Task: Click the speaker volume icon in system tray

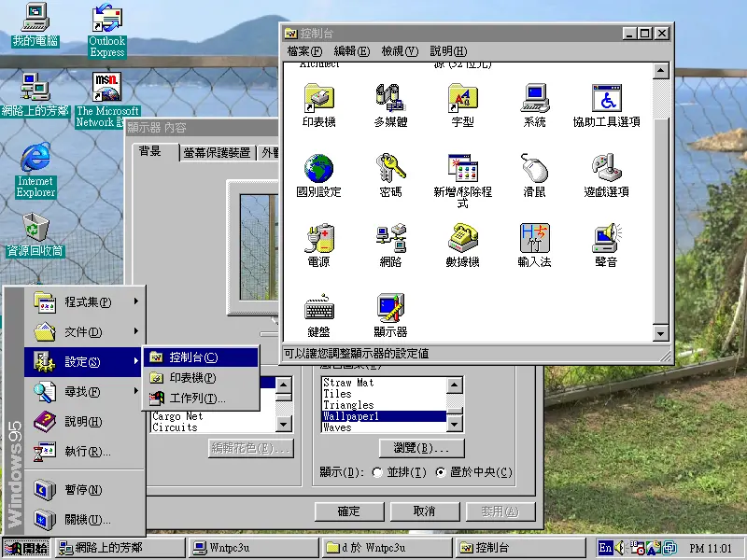Action: [620, 548]
